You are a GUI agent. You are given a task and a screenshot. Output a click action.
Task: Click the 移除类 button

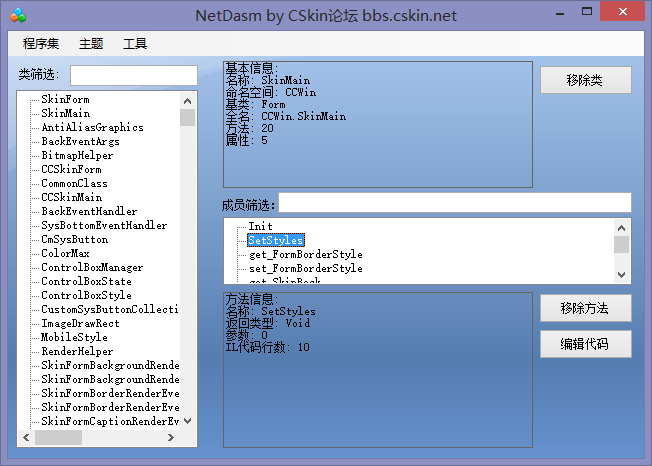click(x=585, y=80)
